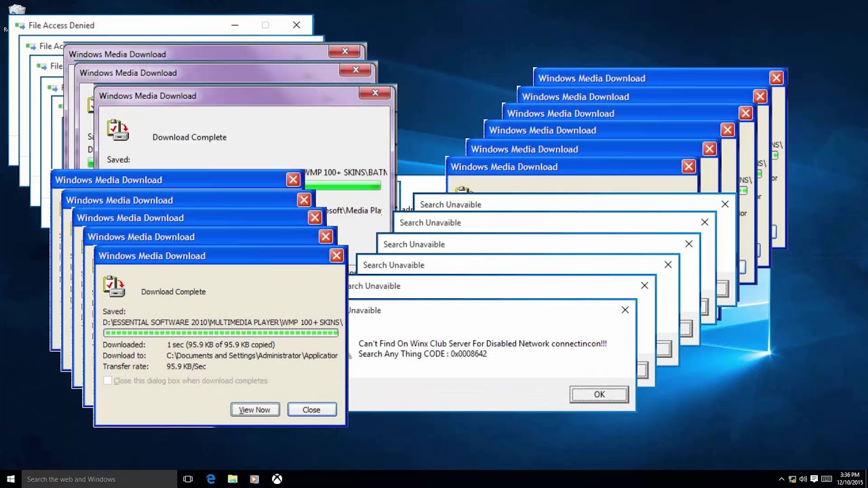Click the 'Search Any Thing CODE : 0x0008642' text
Screen dimensions: 868x488
[422, 354]
